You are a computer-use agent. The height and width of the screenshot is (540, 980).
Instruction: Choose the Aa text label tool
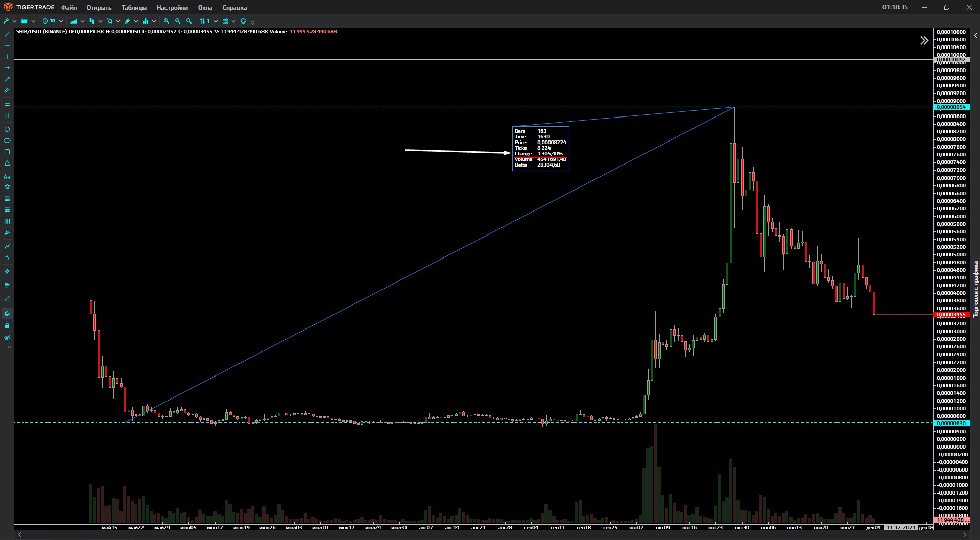click(x=7, y=177)
